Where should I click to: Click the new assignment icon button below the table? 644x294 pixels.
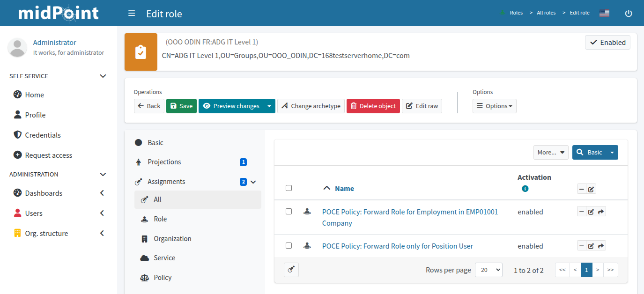(x=291, y=270)
